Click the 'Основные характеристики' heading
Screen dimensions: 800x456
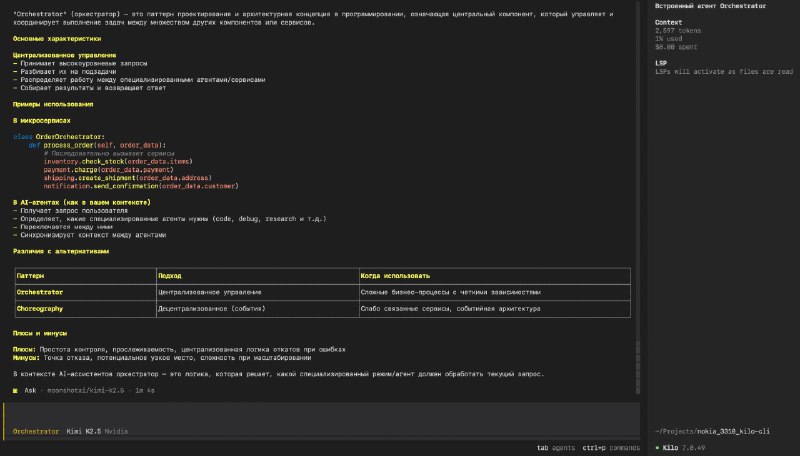(57, 39)
